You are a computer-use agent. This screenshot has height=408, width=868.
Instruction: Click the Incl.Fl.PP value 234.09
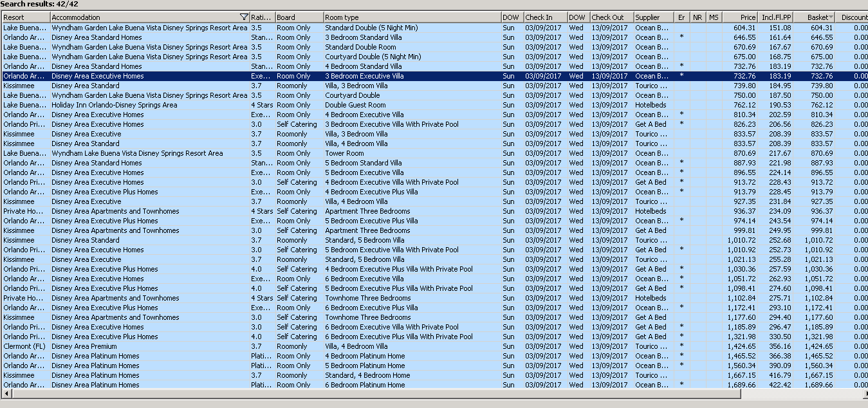[x=781, y=211]
